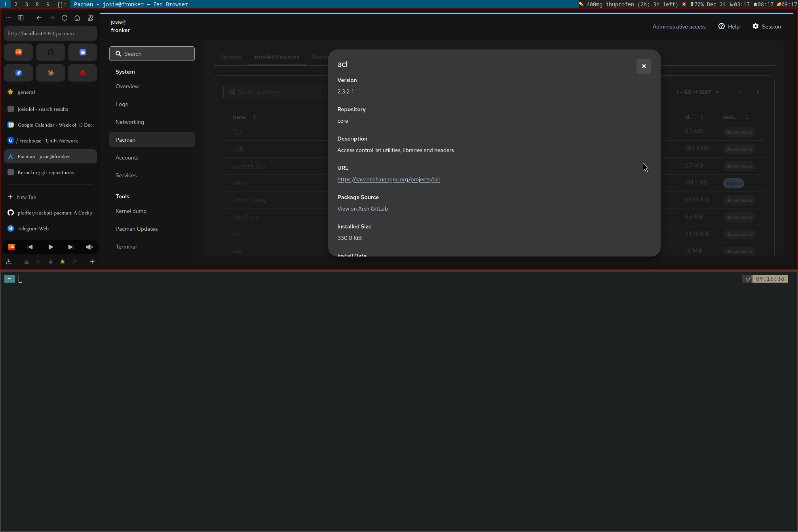Open the Help menu
This screenshot has width=798, height=532.
[729, 27]
